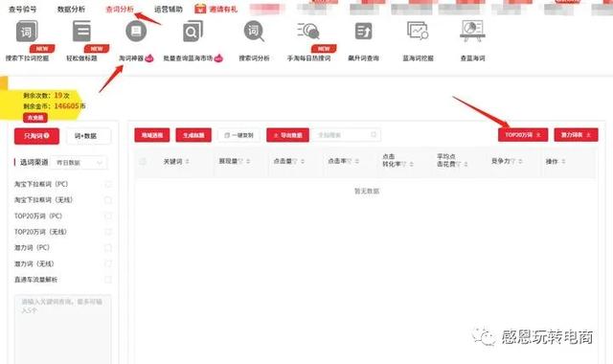Click the 地域透视 button
613x364 pixels.
[152, 135]
